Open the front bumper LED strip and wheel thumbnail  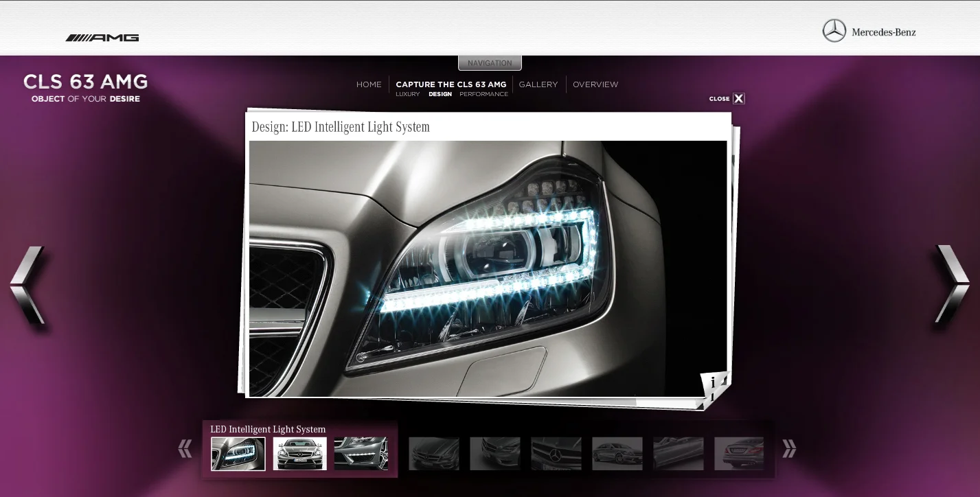361,454
